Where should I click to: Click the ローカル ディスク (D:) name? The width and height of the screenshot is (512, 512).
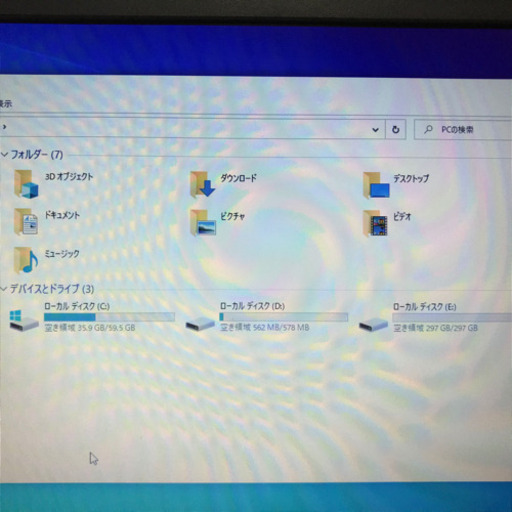coord(252,306)
